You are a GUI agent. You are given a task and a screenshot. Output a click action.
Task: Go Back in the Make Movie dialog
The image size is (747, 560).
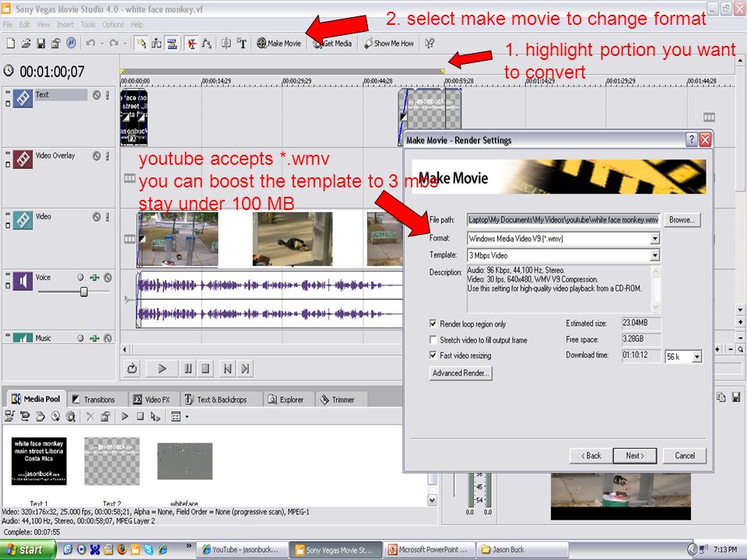pyautogui.click(x=591, y=455)
